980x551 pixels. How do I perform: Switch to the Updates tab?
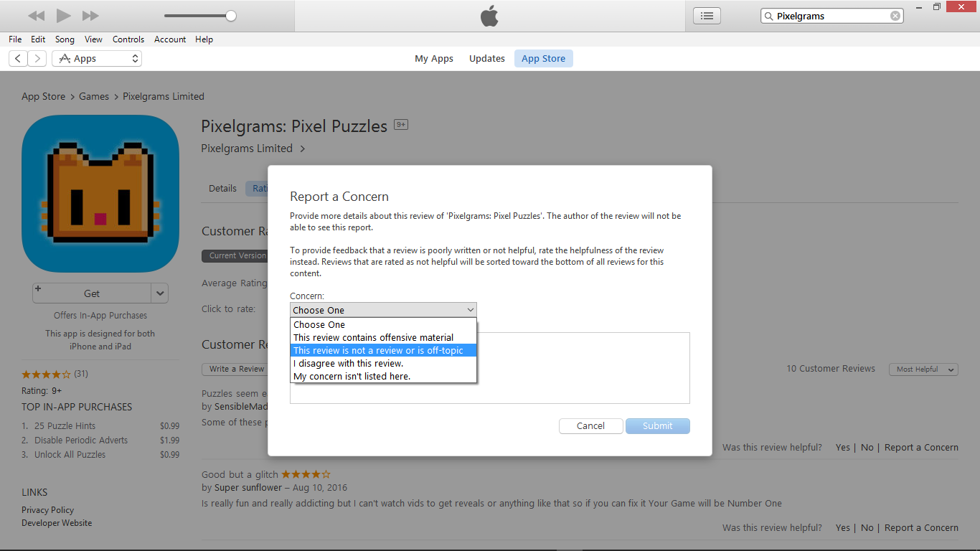487,59
